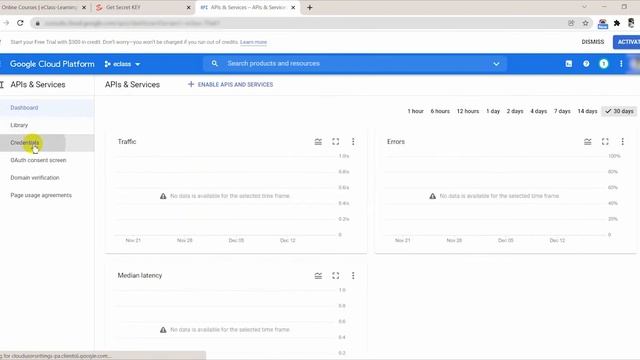This screenshot has height=360, width=640.
Task: Select the 6 hours time range
Action: (x=440, y=111)
